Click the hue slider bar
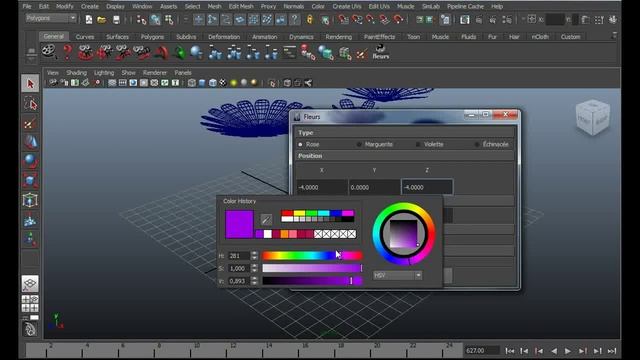This screenshot has width=640, height=360. [x=312, y=256]
